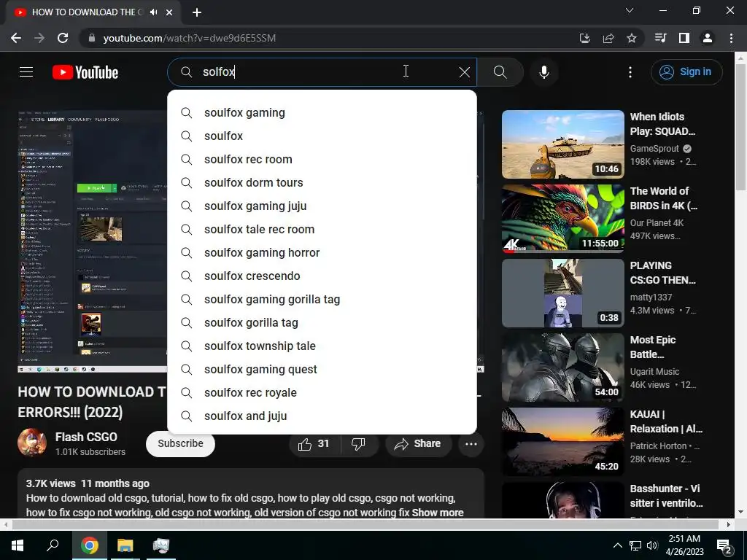Open more actions ellipsis under video
The height and width of the screenshot is (560, 747).
471,444
